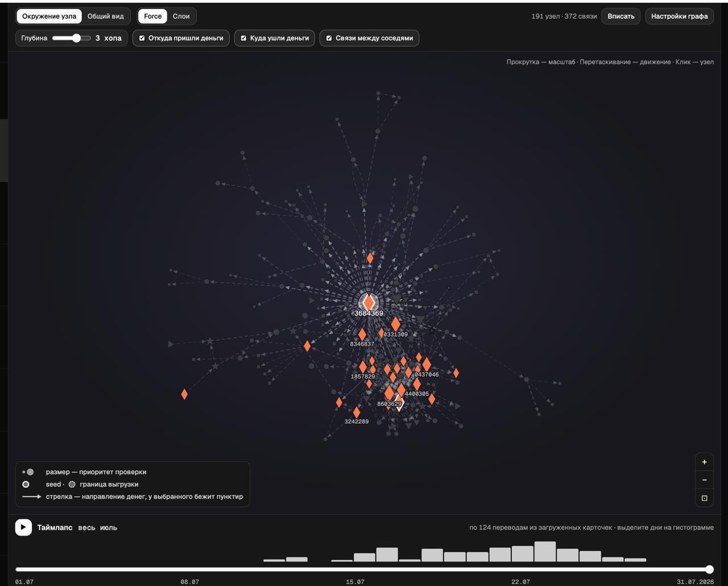The image size is (728, 586).
Task: Click legend text 'размер — приоритет проверки'
Action: (96, 472)
